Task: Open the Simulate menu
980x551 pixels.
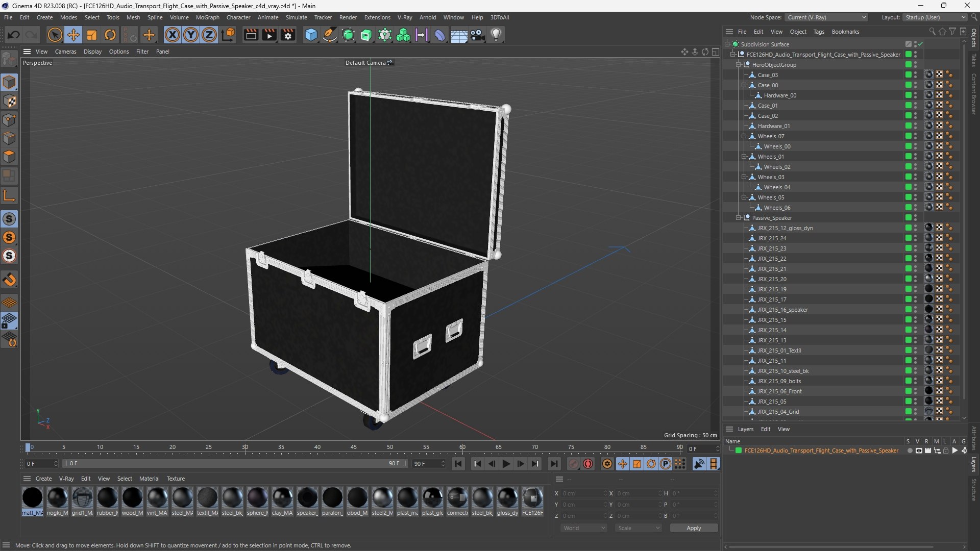Action: coord(296,17)
